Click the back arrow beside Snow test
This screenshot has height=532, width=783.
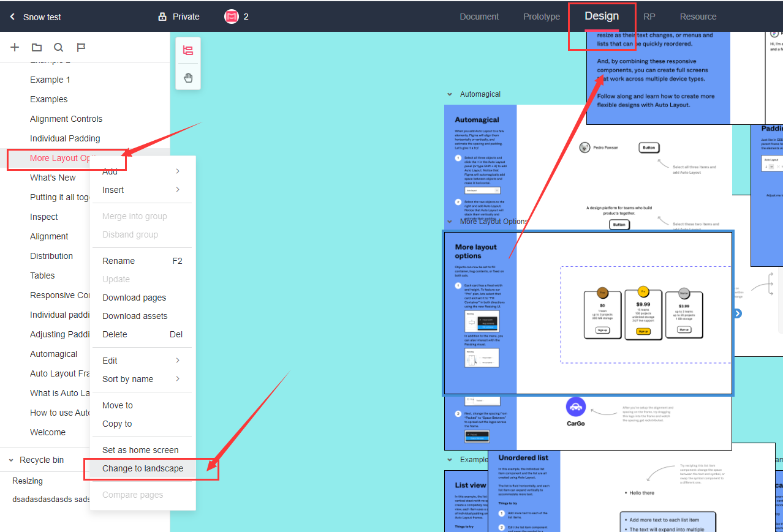12,17
